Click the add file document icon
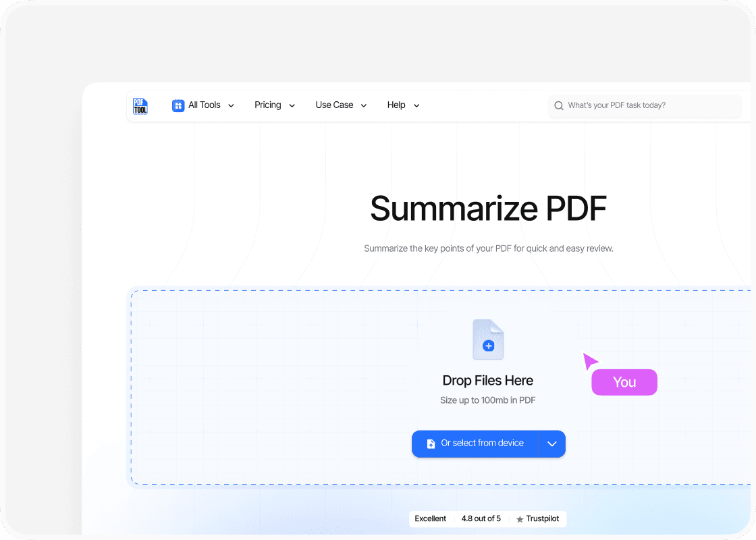 pos(488,340)
